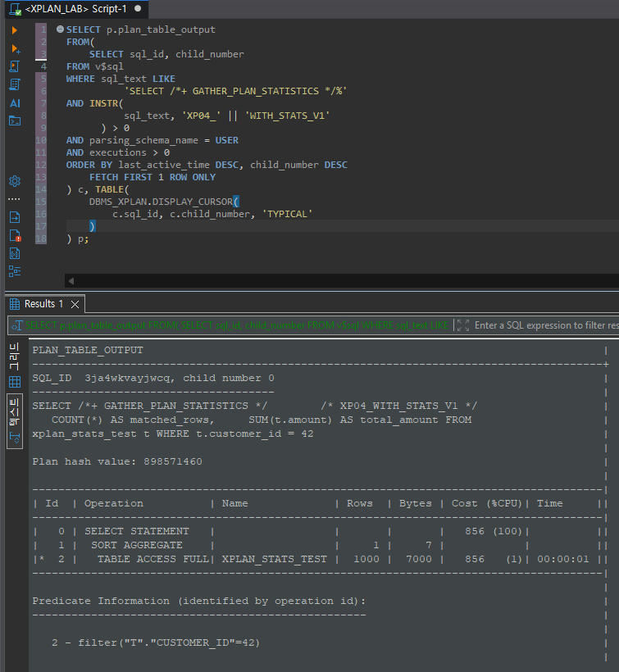619x672 pixels.
Task: Click the 'Cost (%CPU)' plan column header
Action: tap(486, 503)
